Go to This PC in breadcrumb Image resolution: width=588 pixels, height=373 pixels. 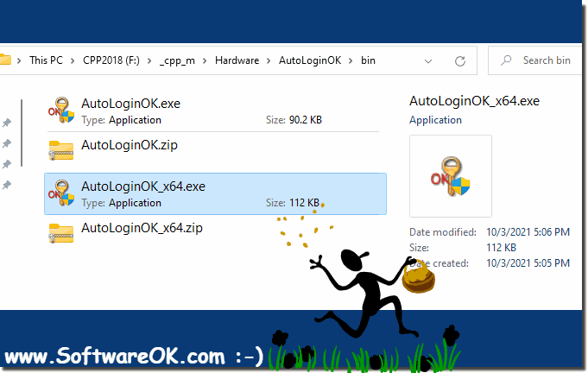click(x=46, y=60)
